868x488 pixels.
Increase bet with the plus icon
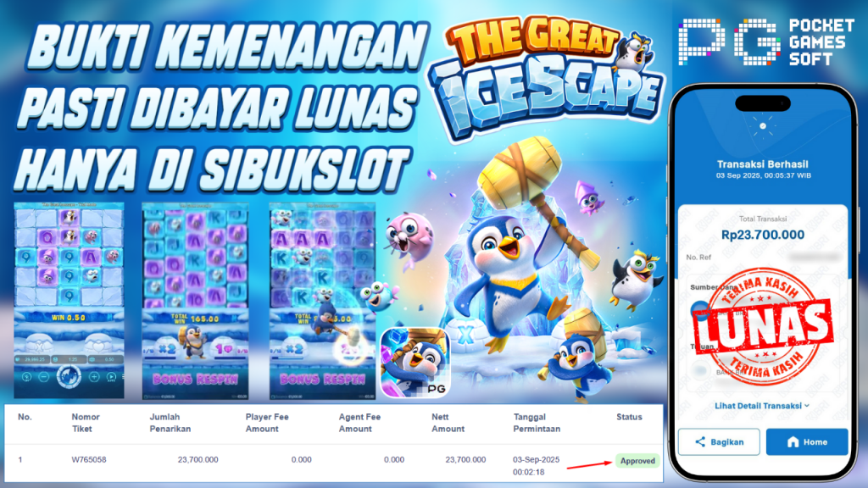point(94,377)
